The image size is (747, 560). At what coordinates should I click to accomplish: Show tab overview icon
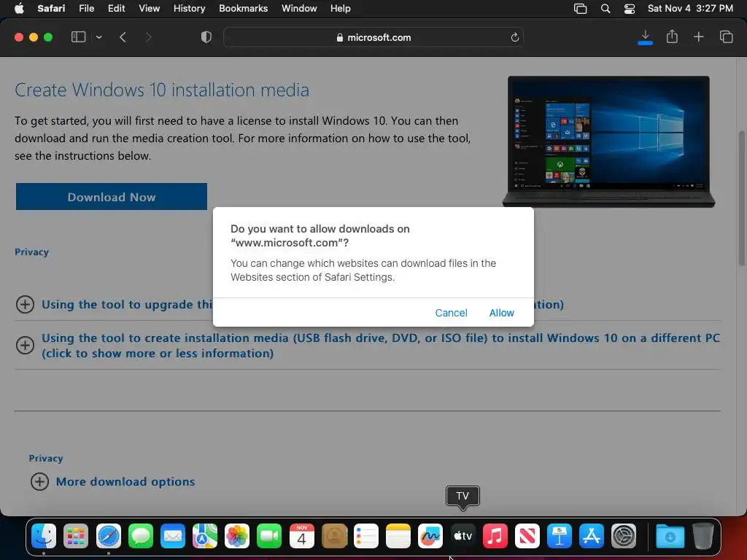pyautogui.click(x=726, y=36)
